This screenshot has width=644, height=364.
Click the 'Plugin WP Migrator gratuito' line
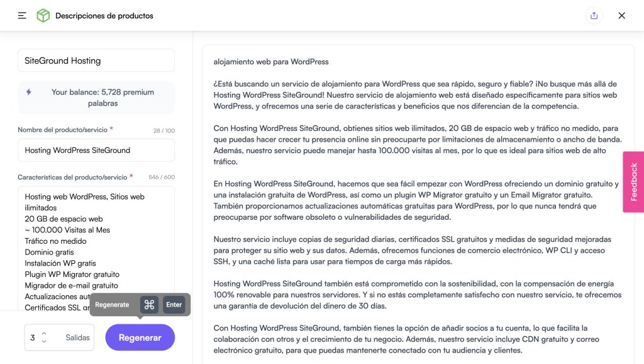point(72,275)
